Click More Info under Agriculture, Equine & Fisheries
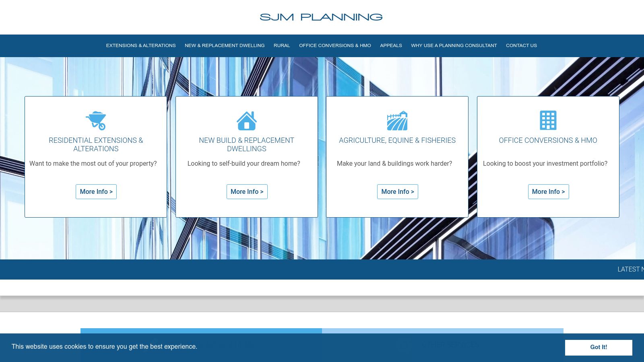This screenshot has height=362, width=644. (x=397, y=191)
